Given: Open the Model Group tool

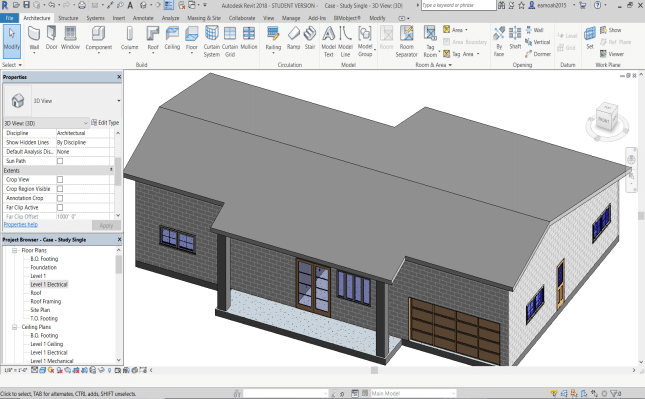Looking at the screenshot, I should tap(365, 41).
